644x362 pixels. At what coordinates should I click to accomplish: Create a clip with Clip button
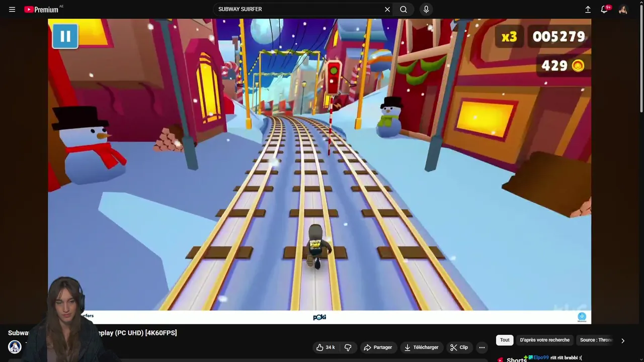pos(459,347)
